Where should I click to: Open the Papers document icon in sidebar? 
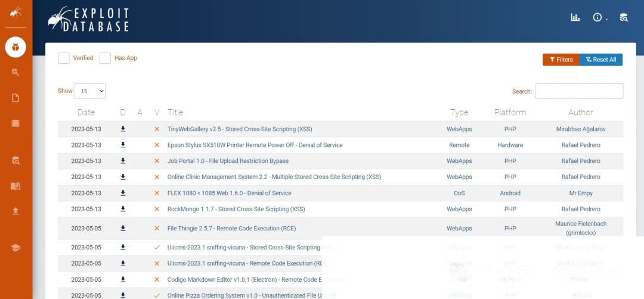[x=16, y=98]
